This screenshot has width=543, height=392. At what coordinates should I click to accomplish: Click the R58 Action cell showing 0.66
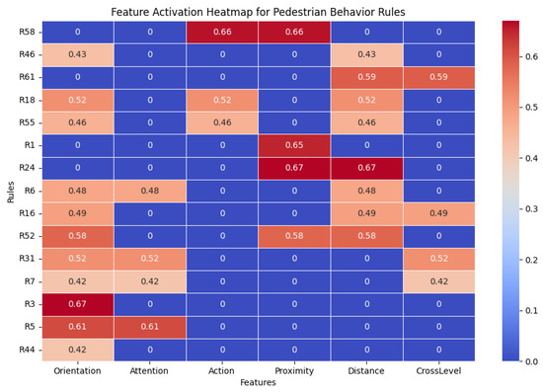[222, 32]
